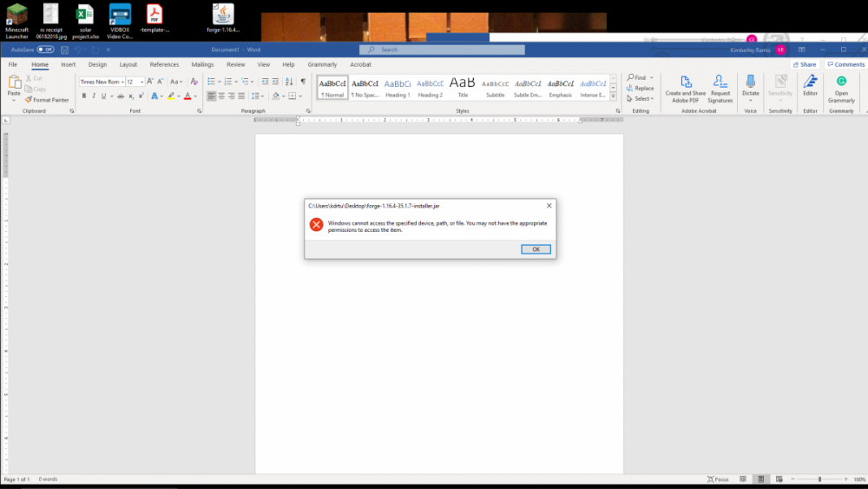Apply center paragraph alignment

(221, 96)
